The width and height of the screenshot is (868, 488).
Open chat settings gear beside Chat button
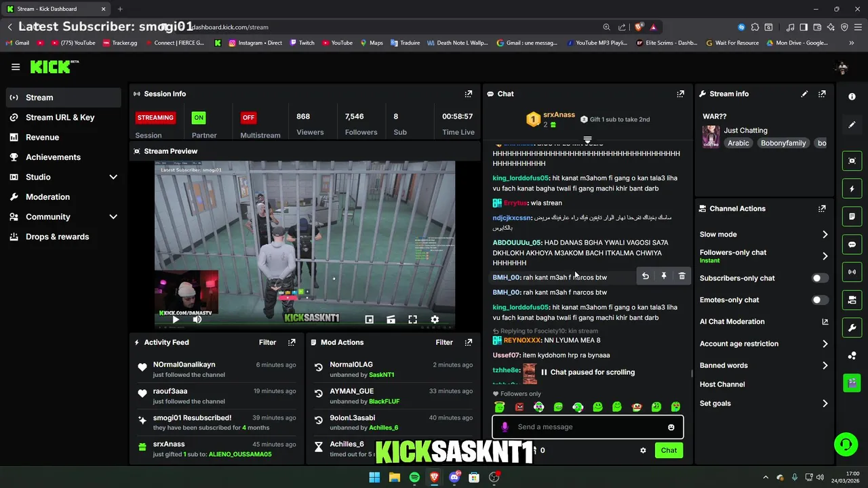pyautogui.click(x=643, y=450)
